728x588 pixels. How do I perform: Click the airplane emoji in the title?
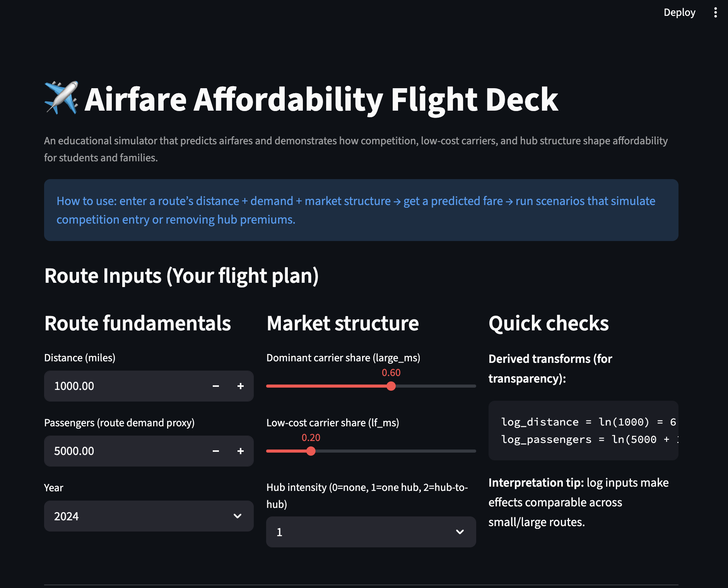tap(61, 98)
